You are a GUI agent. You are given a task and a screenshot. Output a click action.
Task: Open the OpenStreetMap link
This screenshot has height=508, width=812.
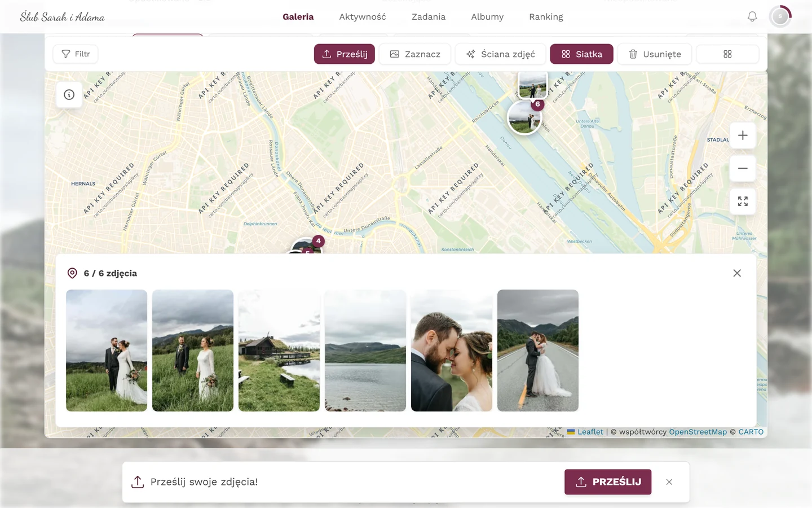click(x=698, y=432)
